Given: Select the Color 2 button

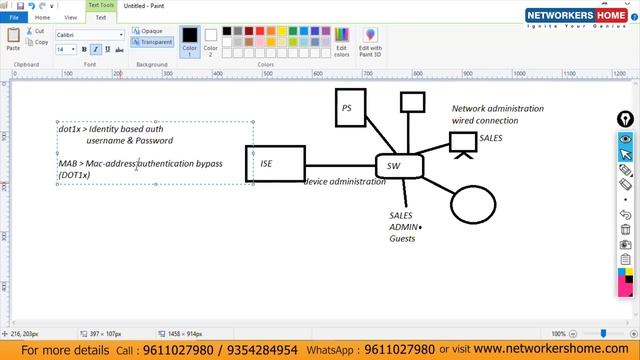Looking at the screenshot, I should (x=211, y=42).
